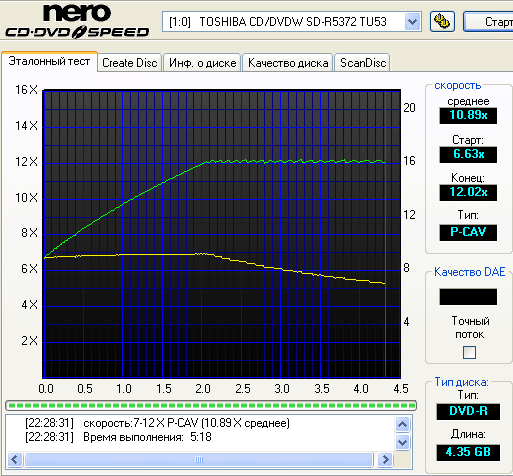Click the green test progress bar
The height and width of the screenshot is (476, 513).
[x=211, y=406]
